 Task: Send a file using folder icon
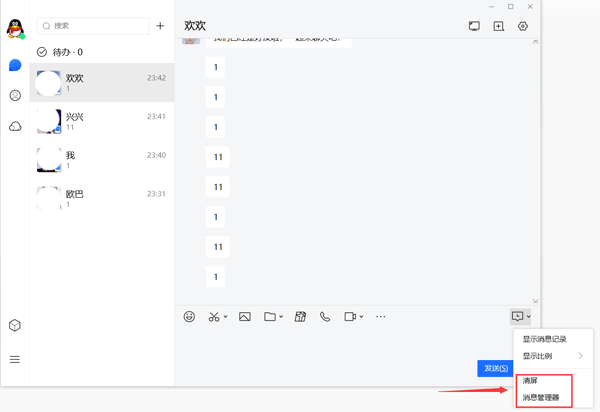coord(270,316)
